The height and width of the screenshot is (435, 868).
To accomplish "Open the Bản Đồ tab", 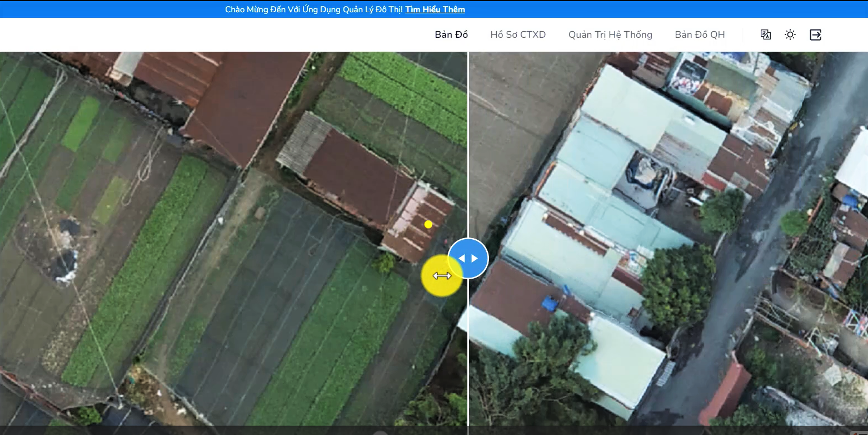I will pos(451,34).
